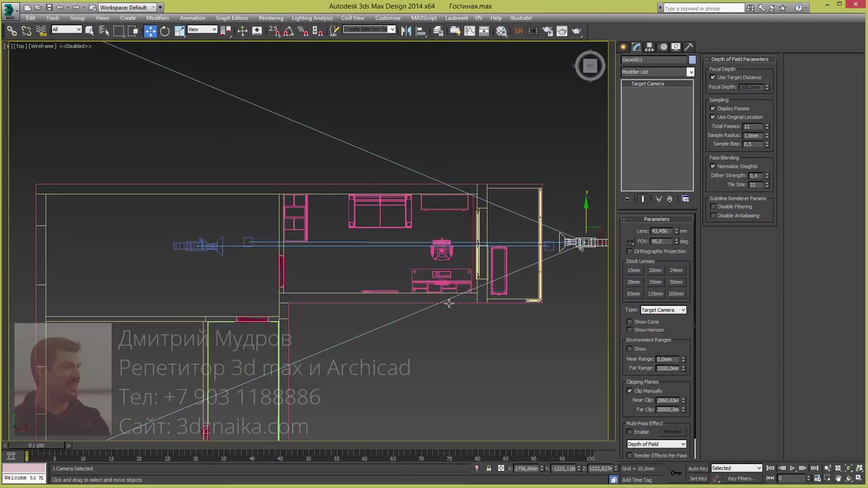Screen dimensions: 868x488
Task: Open the Utilities hammer panel tab
Action: tap(688, 47)
